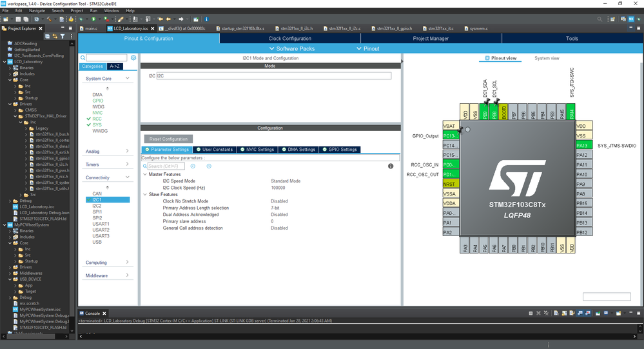This screenshot has width=644, height=349.
Task: Select the USART1 peripheral
Action: [x=101, y=224]
